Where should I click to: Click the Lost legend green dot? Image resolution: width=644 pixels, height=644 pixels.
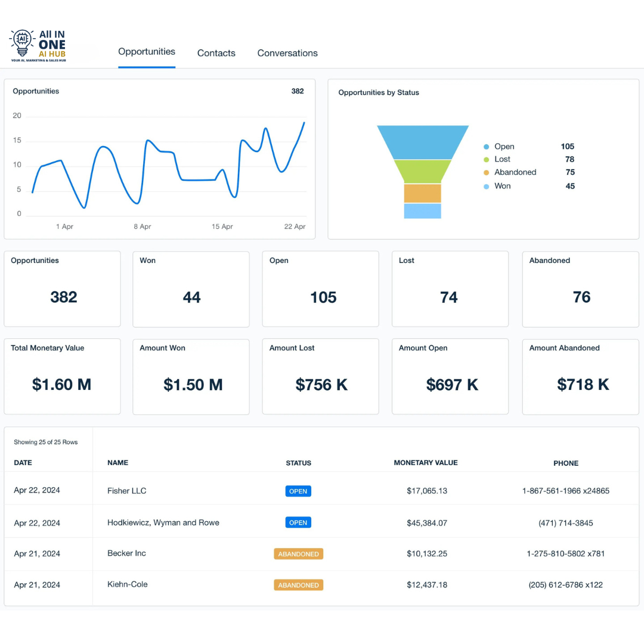tap(487, 159)
